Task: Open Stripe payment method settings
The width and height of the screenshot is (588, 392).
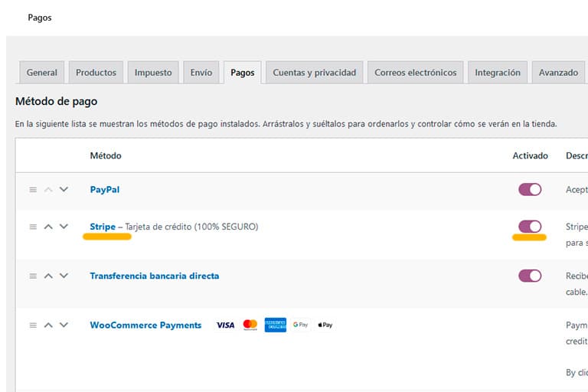Action: (x=103, y=227)
